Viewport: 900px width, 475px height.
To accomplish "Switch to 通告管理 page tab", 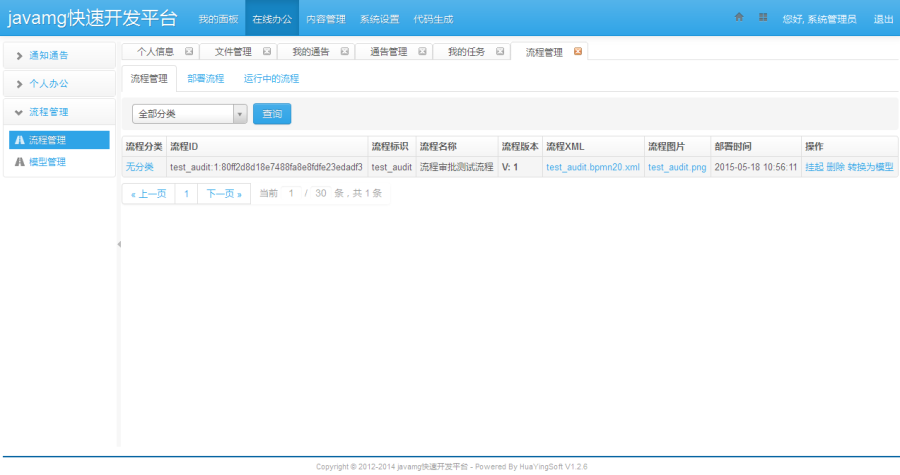I will 389,52.
